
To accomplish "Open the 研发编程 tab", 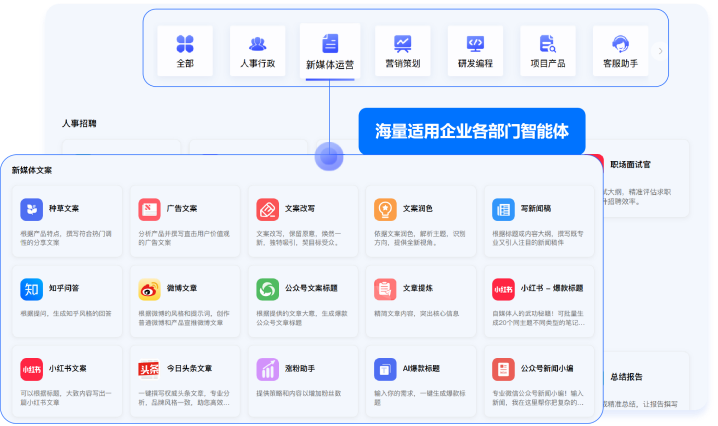I will click(x=475, y=51).
